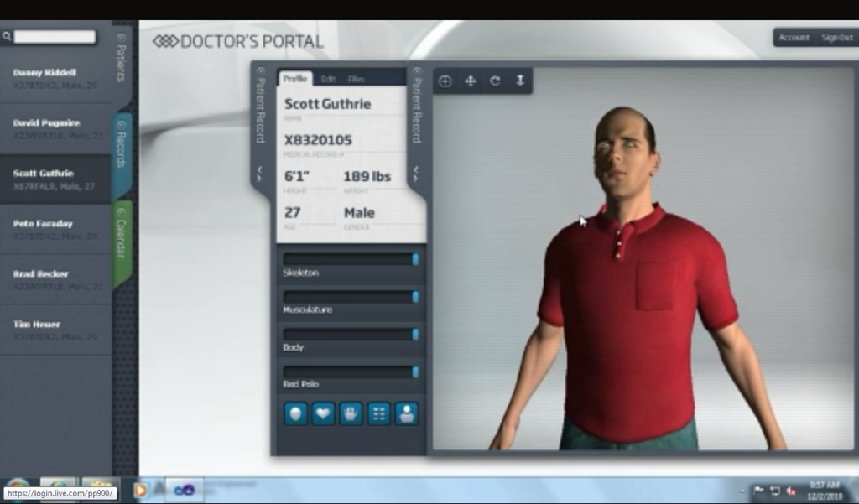859x504 pixels.
Task: Open the hand view icon button
Action: [351, 413]
